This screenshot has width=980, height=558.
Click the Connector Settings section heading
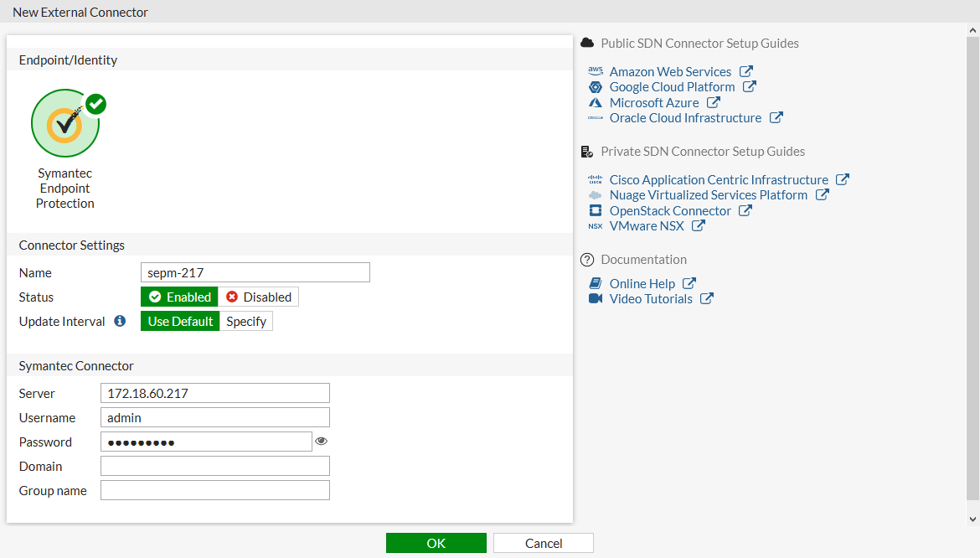[x=72, y=245]
